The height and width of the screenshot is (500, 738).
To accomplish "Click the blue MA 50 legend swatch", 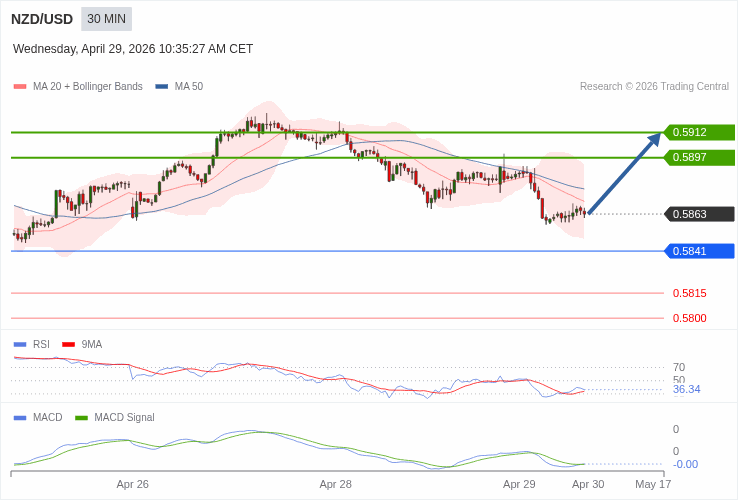I will pos(161,87).
